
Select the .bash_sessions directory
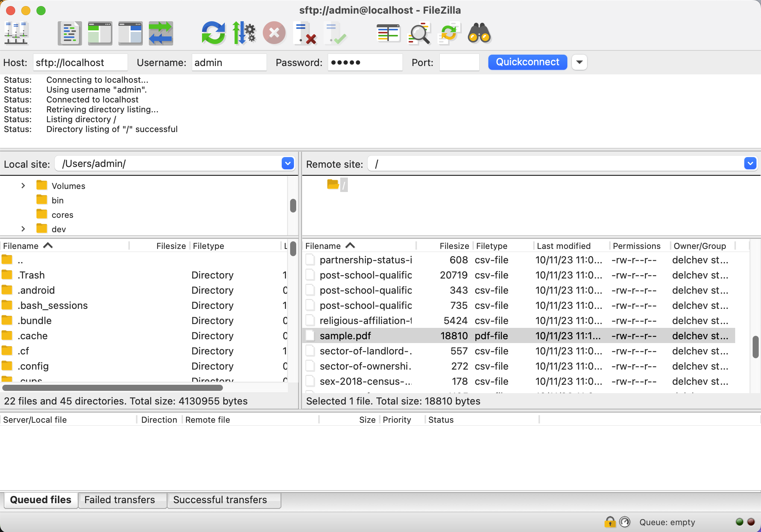click(144, 305)
